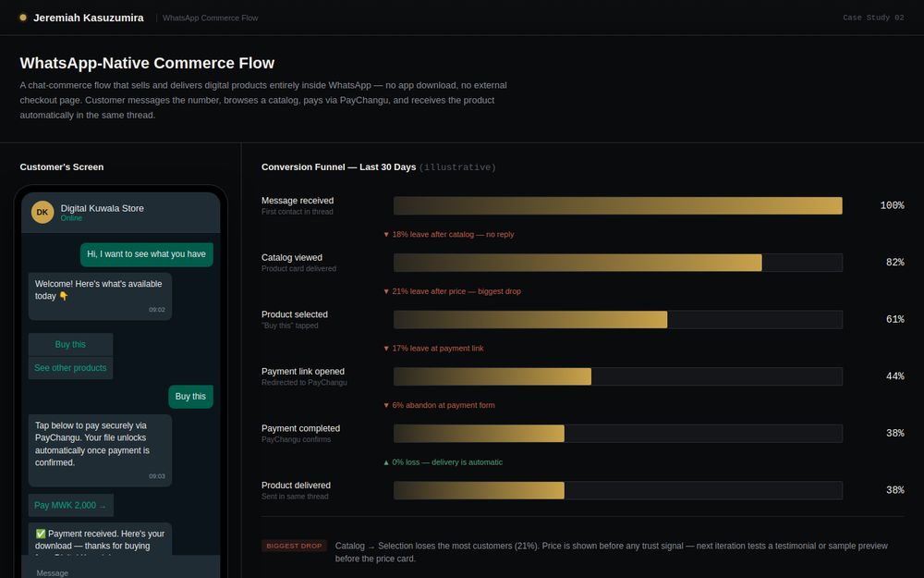924x578 pixels.
Task: Click the 61% value label
Action: pos(894,319)
